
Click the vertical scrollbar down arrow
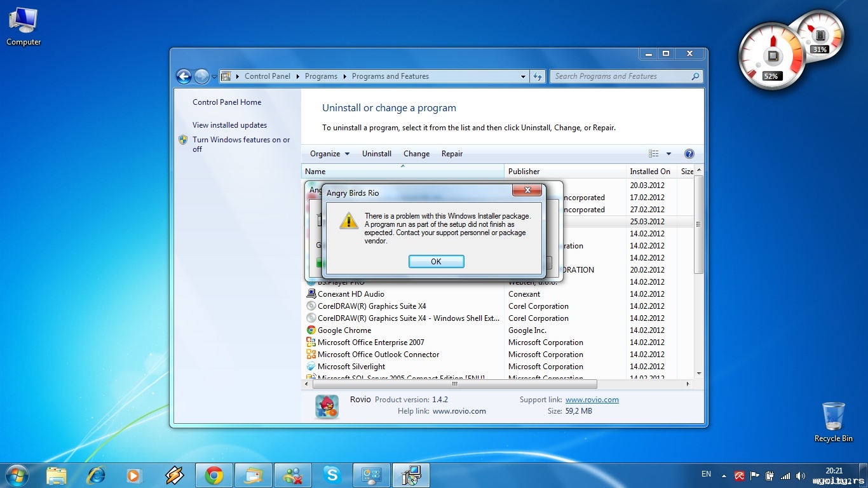tap(699, 374)
